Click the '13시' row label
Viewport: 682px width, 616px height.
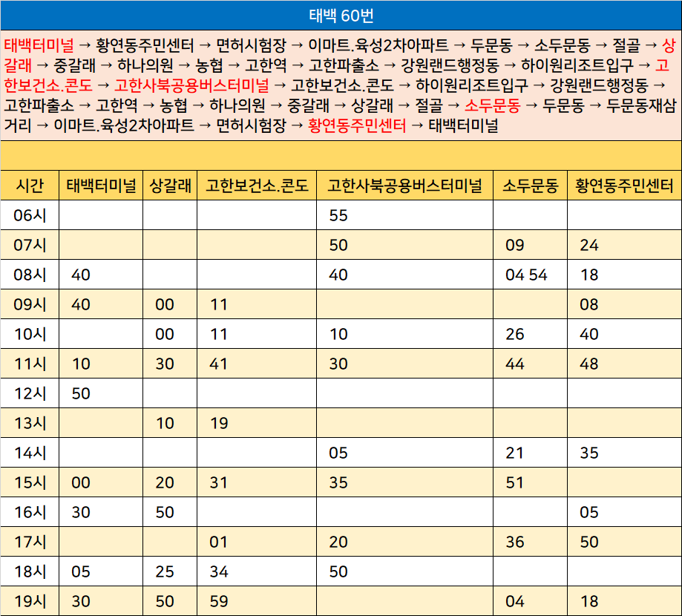[30, 423]
